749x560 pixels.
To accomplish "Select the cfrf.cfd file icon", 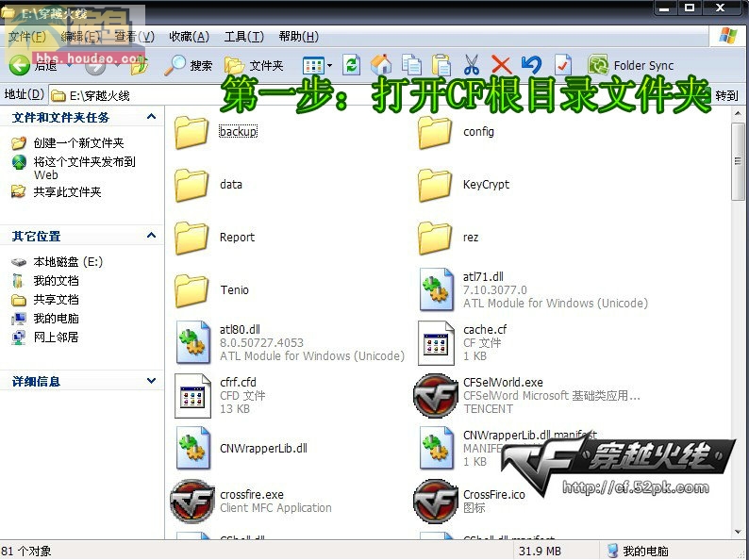I will pos(192,396).
